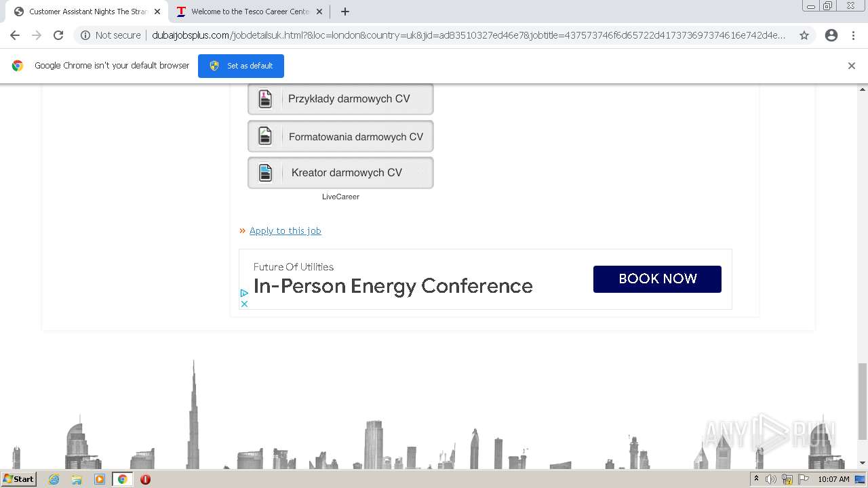Open the Not secure site information
The height and width of the screenshot is (488, 868).
click(111, 35)
